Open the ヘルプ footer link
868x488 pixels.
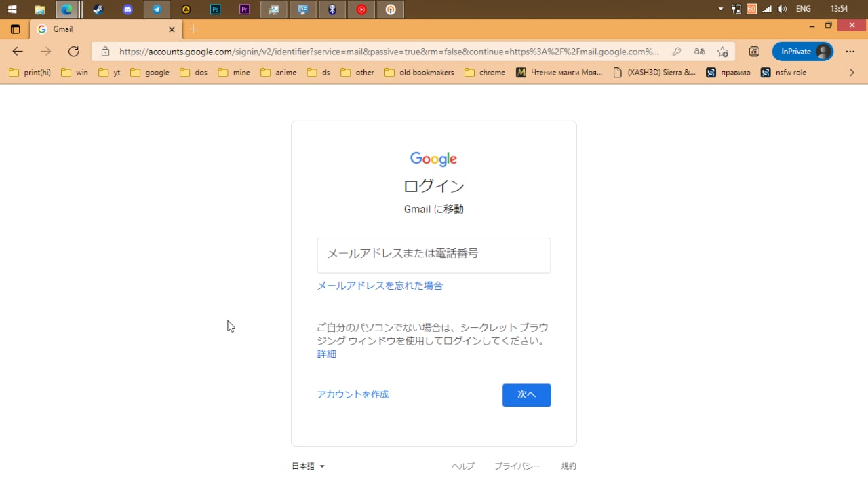coord(463,466)
